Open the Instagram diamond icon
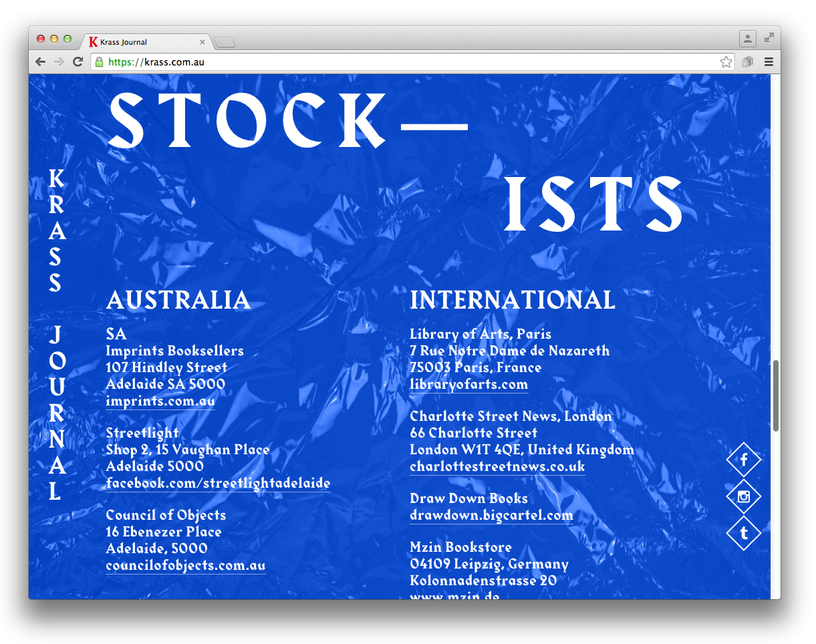Viewport: 816px width, 644px height. 743,496
